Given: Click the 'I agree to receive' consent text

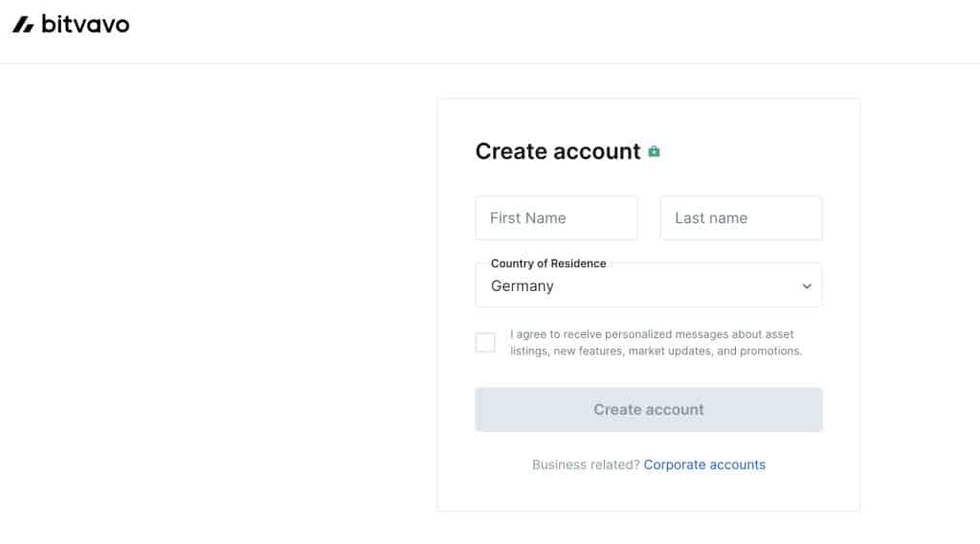Looking at the screenshot, I should tap(652, 334).
